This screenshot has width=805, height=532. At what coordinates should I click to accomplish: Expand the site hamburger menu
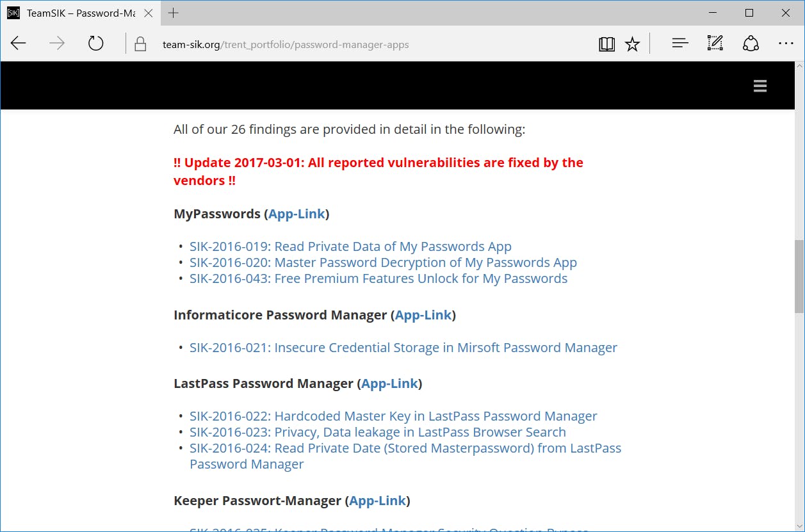coord(760,86)
